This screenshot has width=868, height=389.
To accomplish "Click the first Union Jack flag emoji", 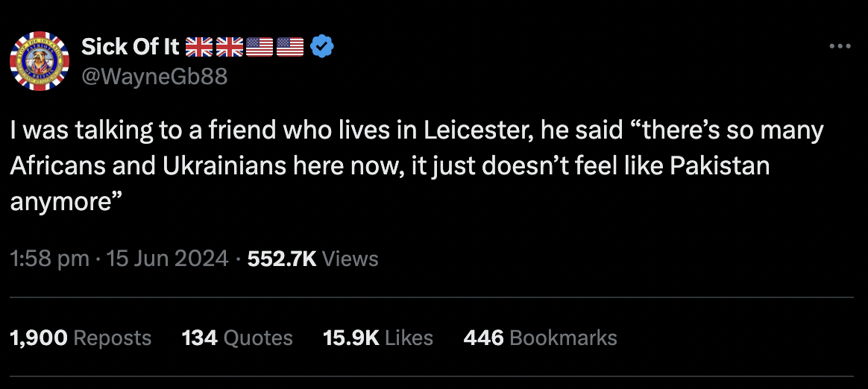I will coord(198,47).
